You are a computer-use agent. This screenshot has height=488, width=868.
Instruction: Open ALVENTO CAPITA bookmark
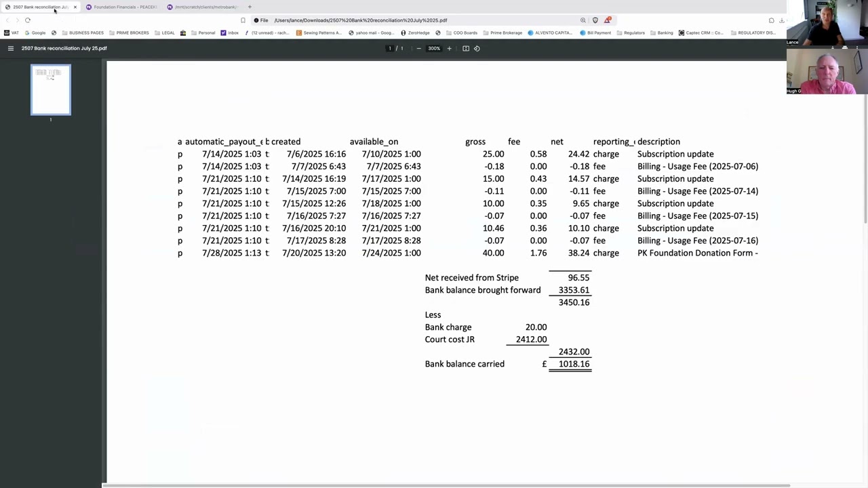(550, 33)
